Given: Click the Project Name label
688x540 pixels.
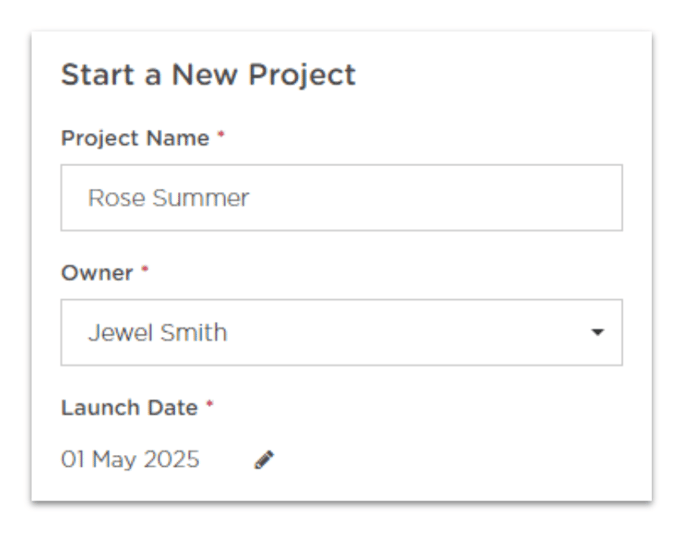Looking at the screenshot, I should 135,138.
